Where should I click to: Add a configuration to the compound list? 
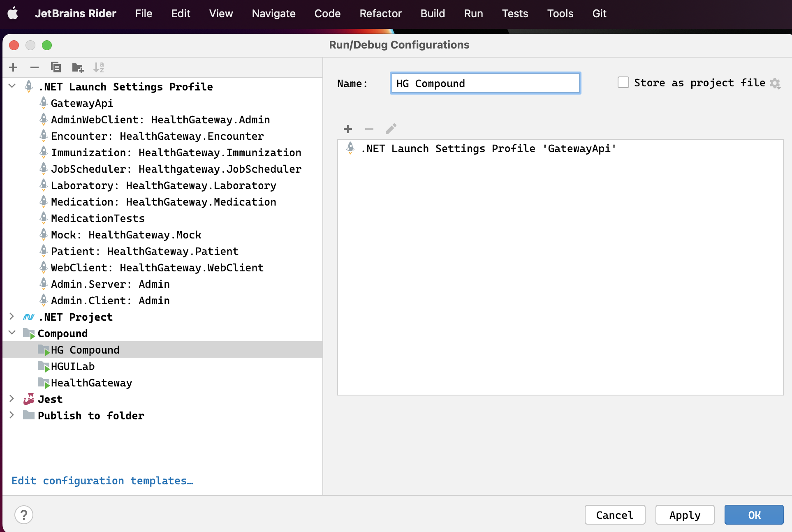click(348, 129)
